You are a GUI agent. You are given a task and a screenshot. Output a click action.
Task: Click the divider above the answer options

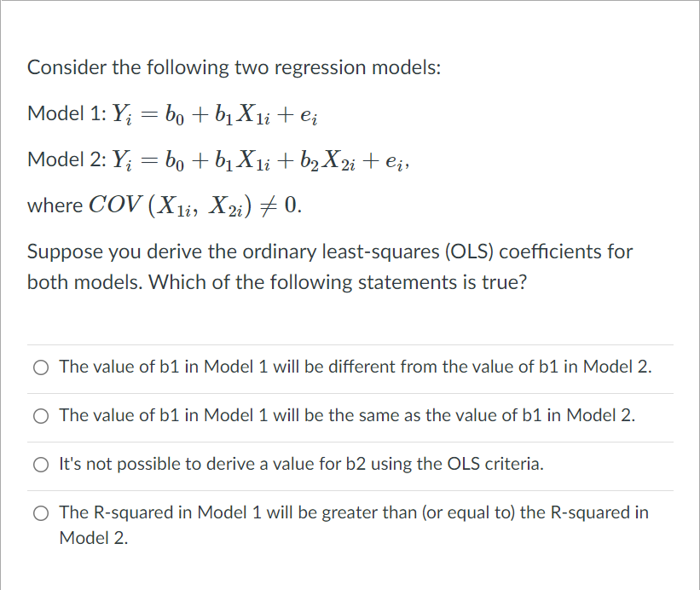point(350,343)
